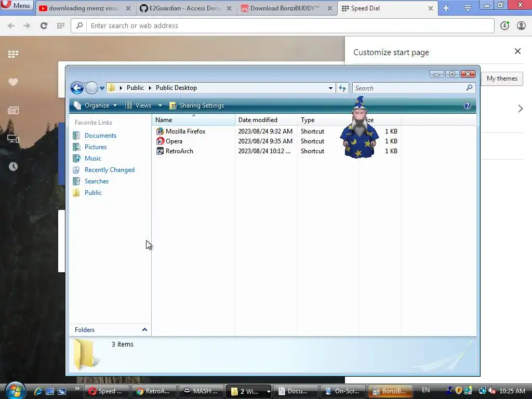Open the Opera tab menu icon
Viewport: 532px width, 399px height.
468,8
